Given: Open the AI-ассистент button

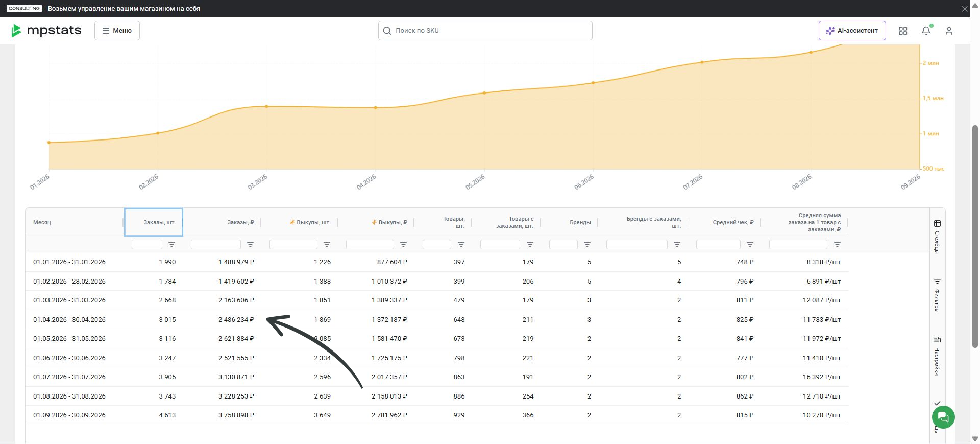Looking at the screenshot, I should point(852,31).
